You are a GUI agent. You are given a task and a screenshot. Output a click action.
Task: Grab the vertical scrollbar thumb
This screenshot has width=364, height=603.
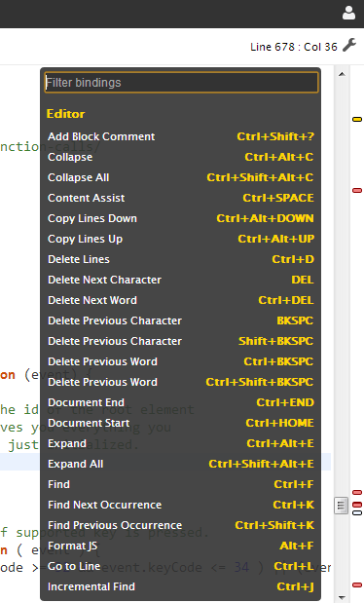[x=342, y=506]
